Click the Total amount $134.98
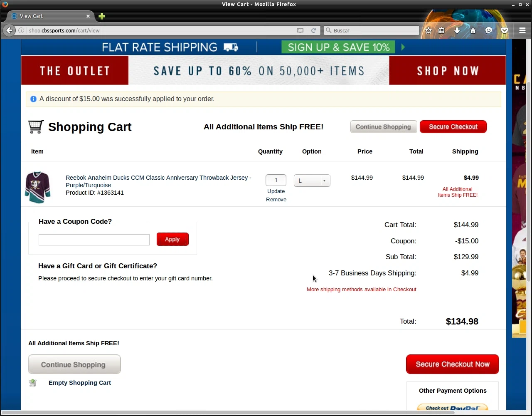Image resolution: width=532 pixels, height=416 pixels. coord(462,322)
